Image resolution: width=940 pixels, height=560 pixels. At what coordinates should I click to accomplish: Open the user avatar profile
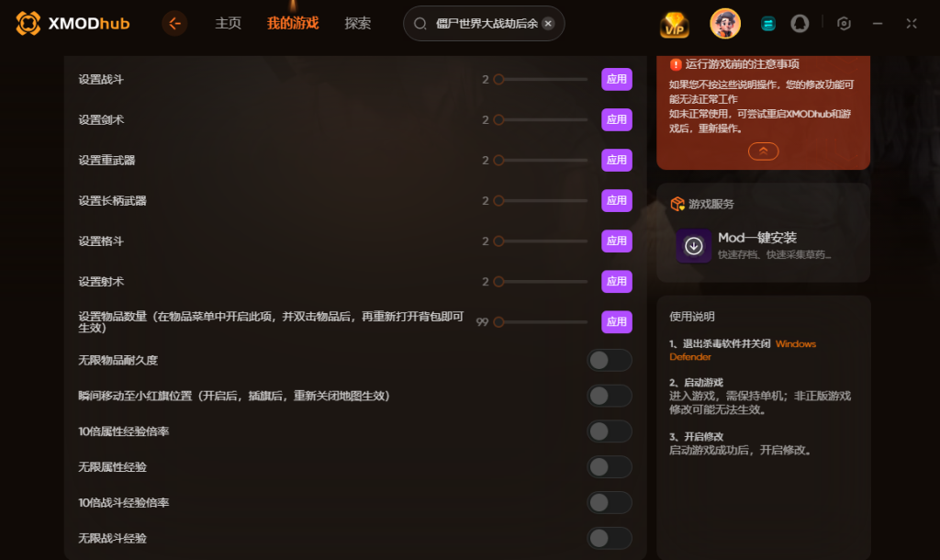coord(725,24)
